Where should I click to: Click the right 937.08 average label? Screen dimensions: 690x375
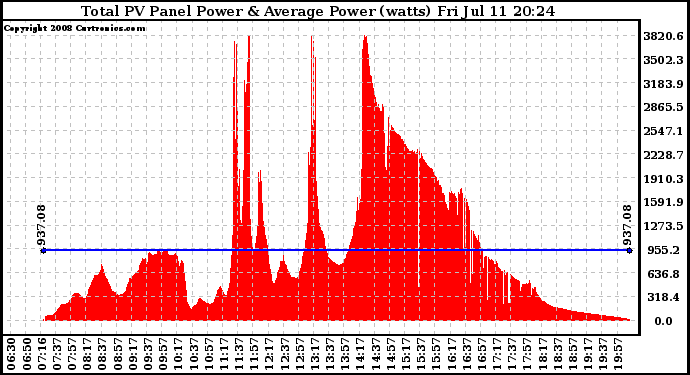point(627,226)
